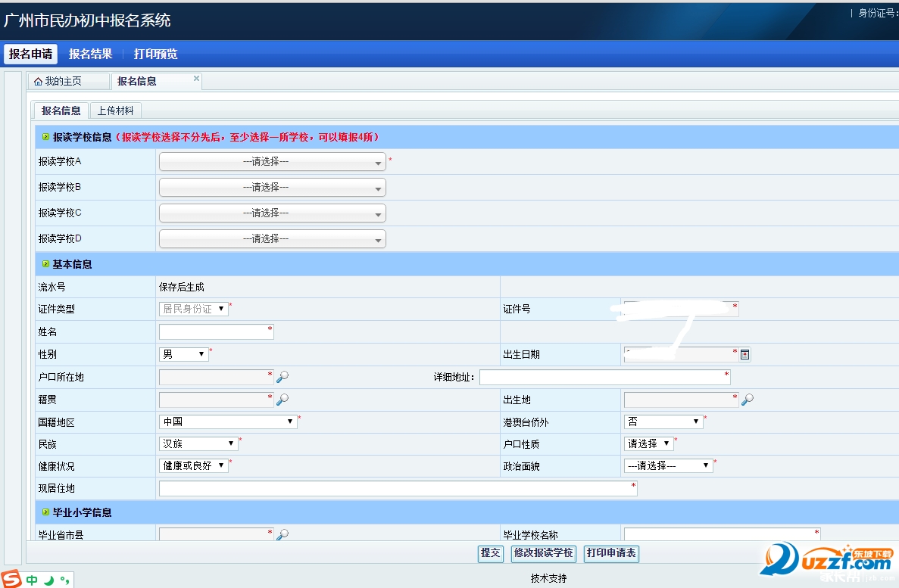The width and height of the screenshot is (899, 588).
Task: Open search icon next to 出生地 field
Action: click(x=747, y=400)
